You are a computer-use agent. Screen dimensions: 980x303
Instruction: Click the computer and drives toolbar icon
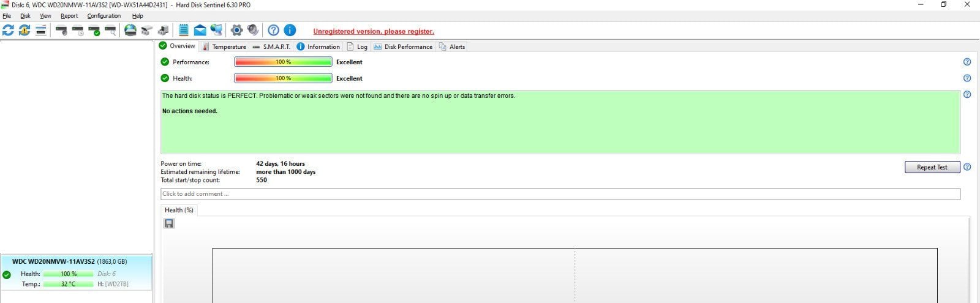click(163, 30)
